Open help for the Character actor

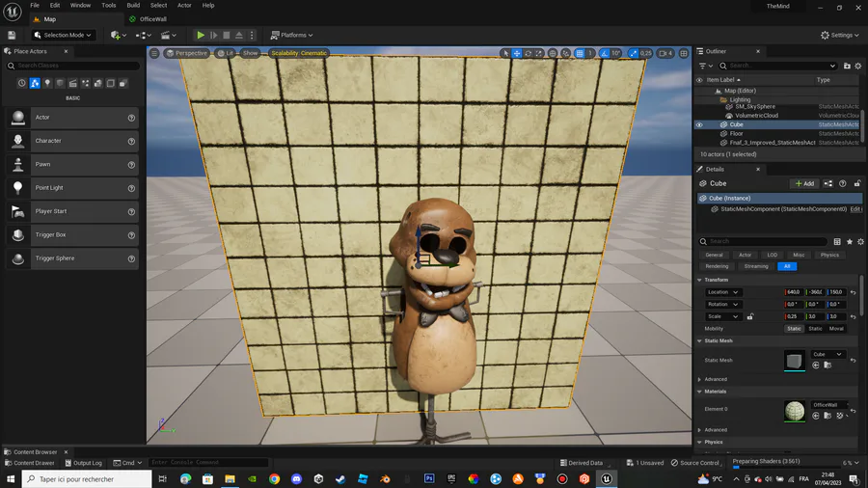pyautogui.click(x=131, y=141)
